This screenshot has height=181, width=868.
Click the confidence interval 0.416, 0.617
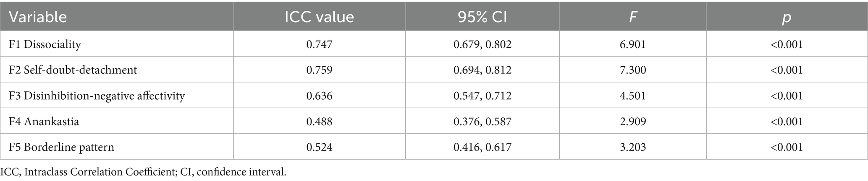point(482,147)
